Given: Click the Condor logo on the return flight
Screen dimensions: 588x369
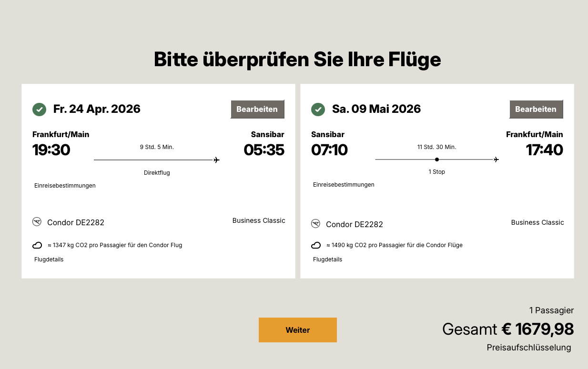Looking at the screenshot, I should coord(315,224).
